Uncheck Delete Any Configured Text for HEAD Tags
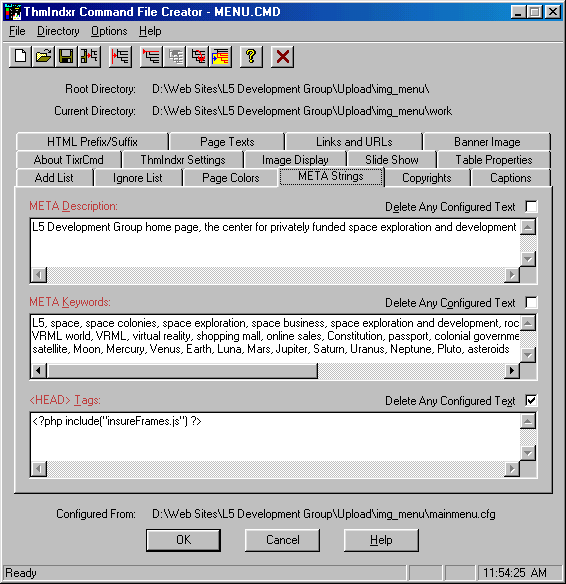Viewport: 566px width, 584px height. click(x=531, y=400)
